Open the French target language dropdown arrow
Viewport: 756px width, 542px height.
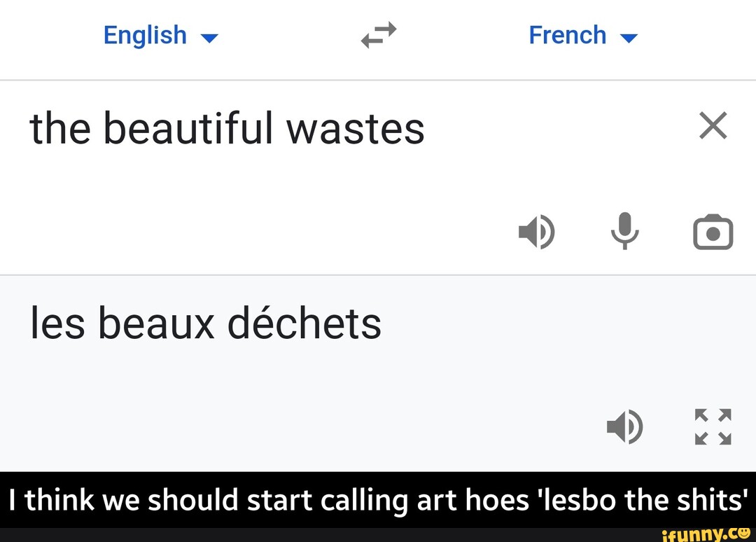(x=629, y=39)
